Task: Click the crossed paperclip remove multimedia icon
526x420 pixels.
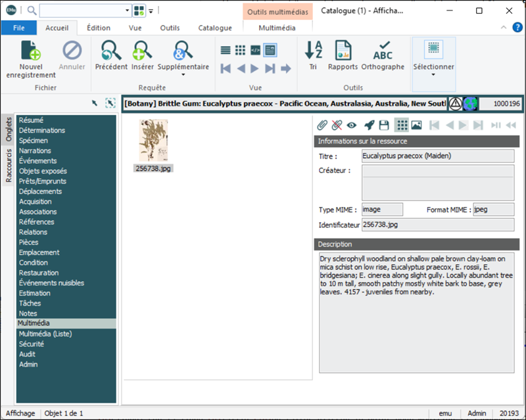Action: pyautogui.click(x=337, y=126)
